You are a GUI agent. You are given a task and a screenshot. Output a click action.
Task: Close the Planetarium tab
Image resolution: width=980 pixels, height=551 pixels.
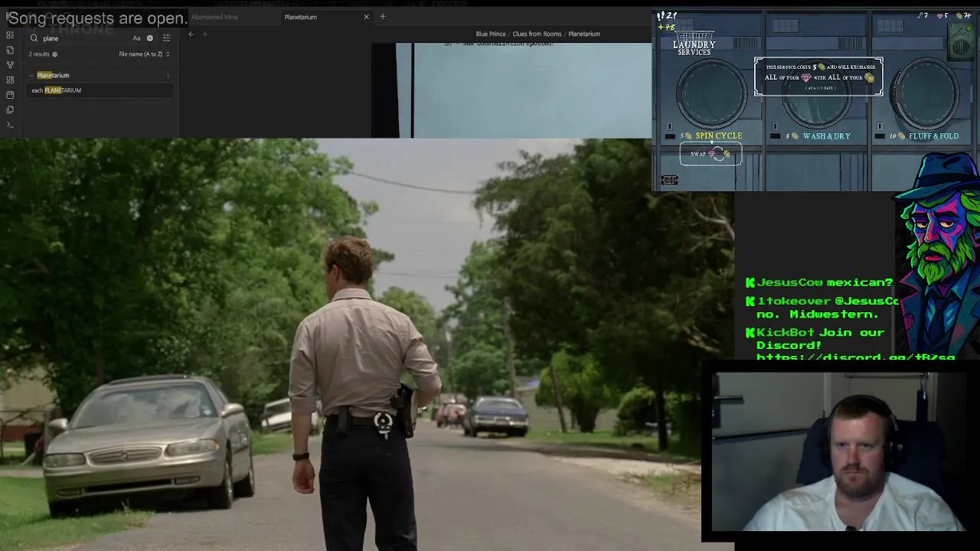coord(366,17)
